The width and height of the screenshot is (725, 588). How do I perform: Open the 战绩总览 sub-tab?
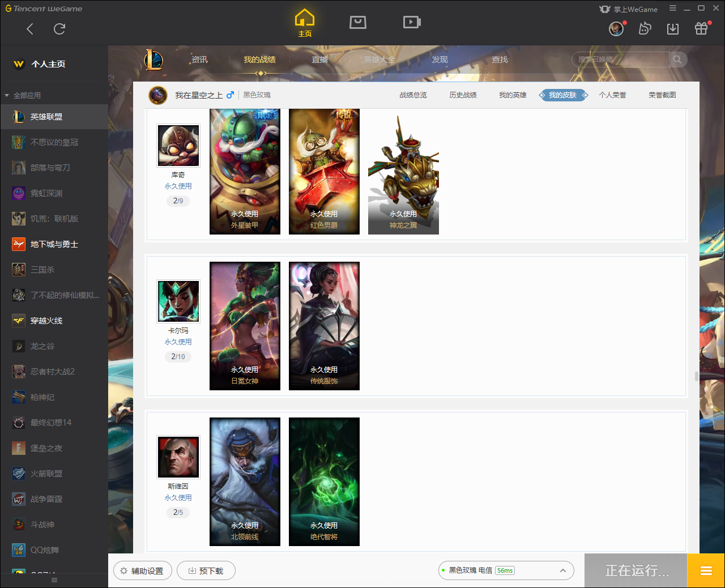(413, 95)
